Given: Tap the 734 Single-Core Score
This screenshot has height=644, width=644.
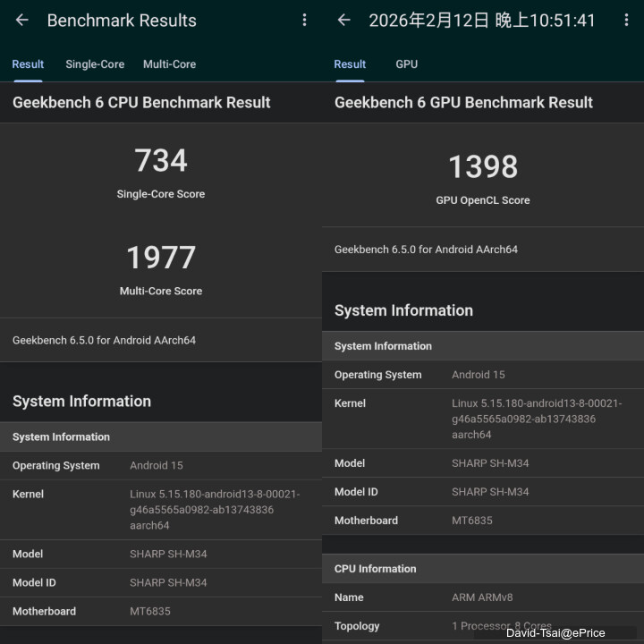Looking at the screenshot, I should tap(161, 161).
